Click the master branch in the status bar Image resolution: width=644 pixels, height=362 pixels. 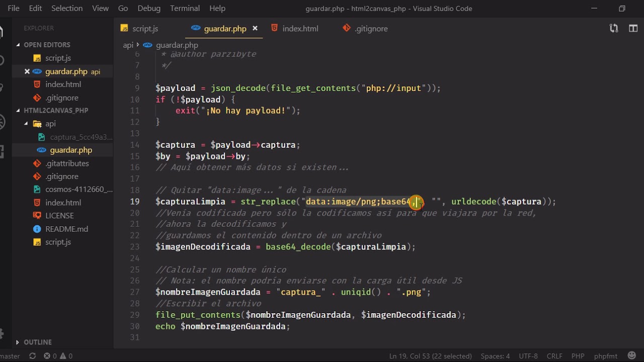coord(10,356)
